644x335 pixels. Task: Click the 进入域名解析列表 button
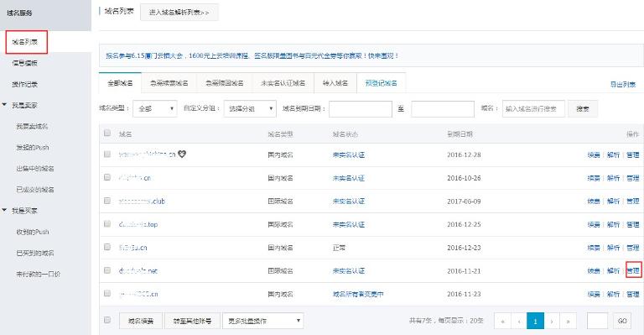coord(179,13)
